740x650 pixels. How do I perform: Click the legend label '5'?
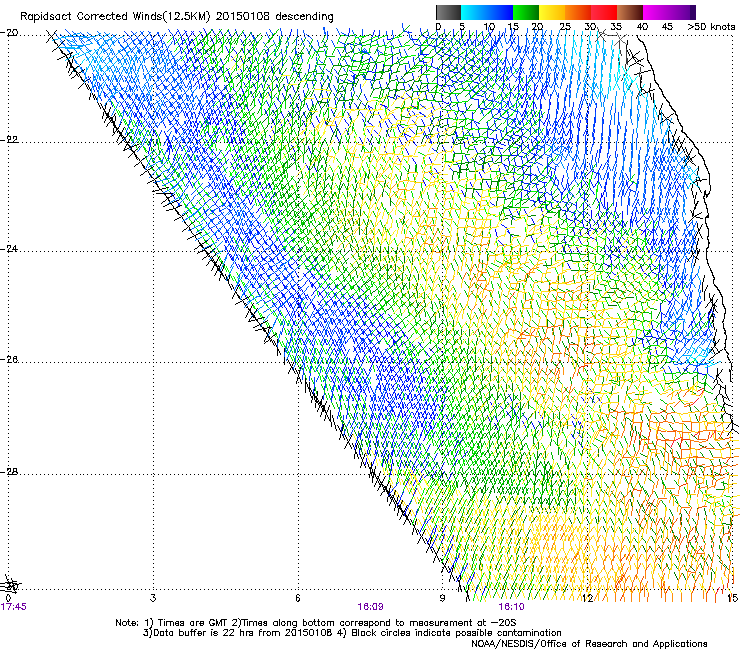(462, 27)
